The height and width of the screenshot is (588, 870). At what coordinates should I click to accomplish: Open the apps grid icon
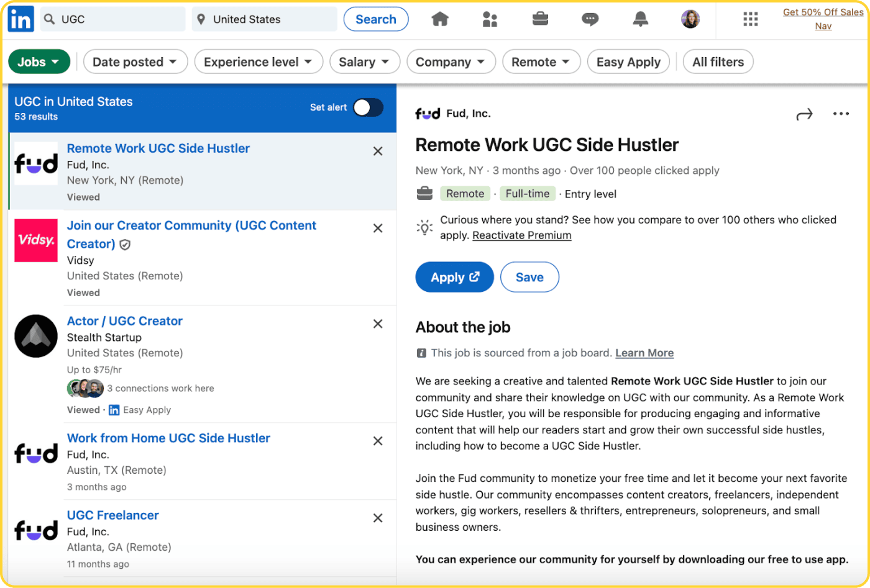click(751, 19)
